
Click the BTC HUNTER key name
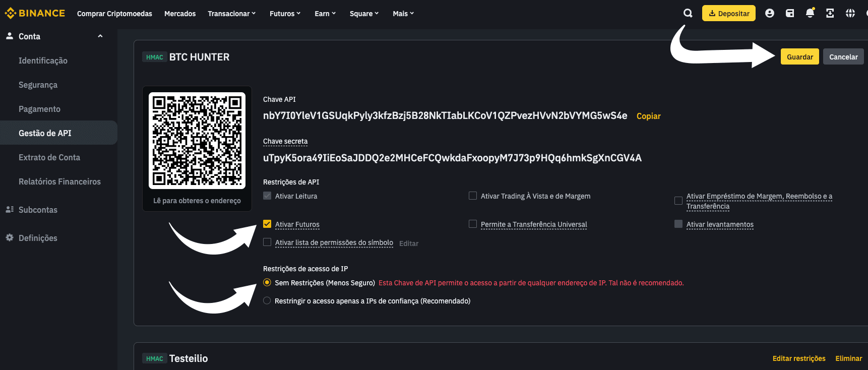(199, 57)
